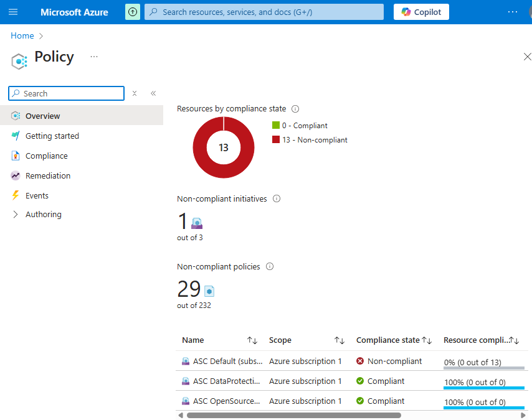Click the horizontal scrollbar thumb

(x=294, y=415)
